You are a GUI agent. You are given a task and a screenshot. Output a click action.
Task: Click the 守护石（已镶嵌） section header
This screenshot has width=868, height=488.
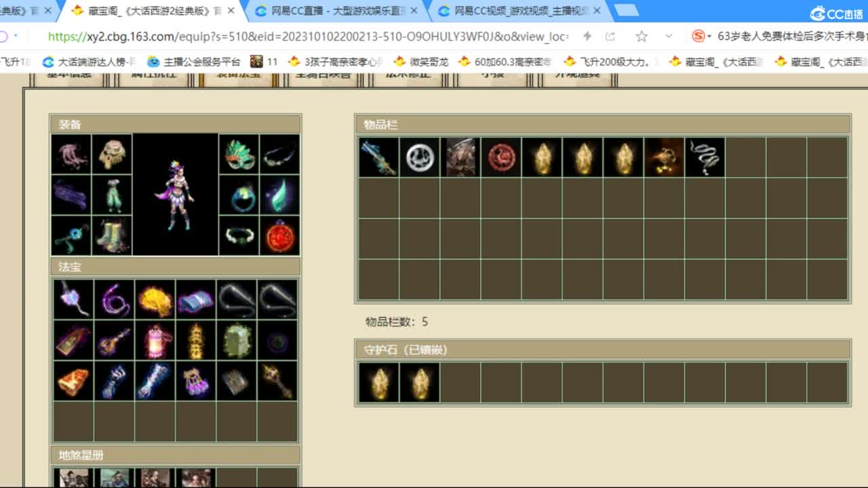602,350
